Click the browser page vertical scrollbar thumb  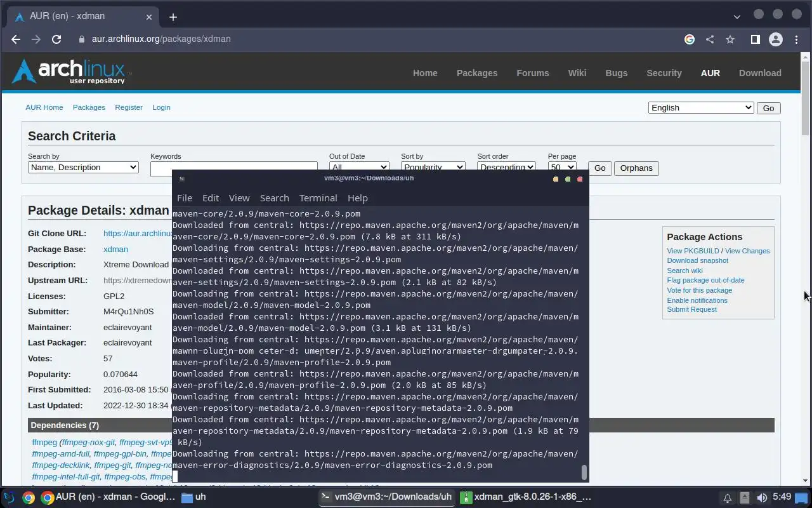806,98
